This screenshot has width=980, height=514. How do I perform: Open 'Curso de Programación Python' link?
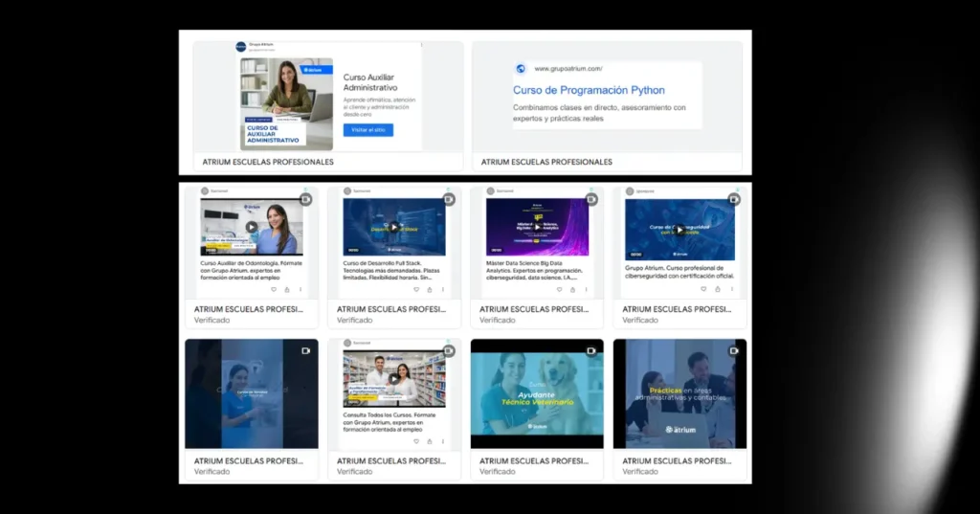[589, 90]
